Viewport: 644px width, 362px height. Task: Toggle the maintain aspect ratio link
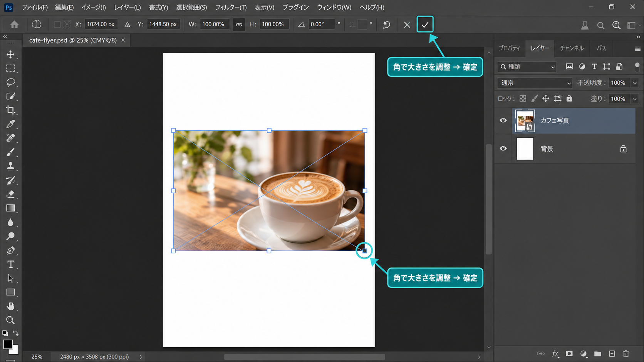pos(239,24)
